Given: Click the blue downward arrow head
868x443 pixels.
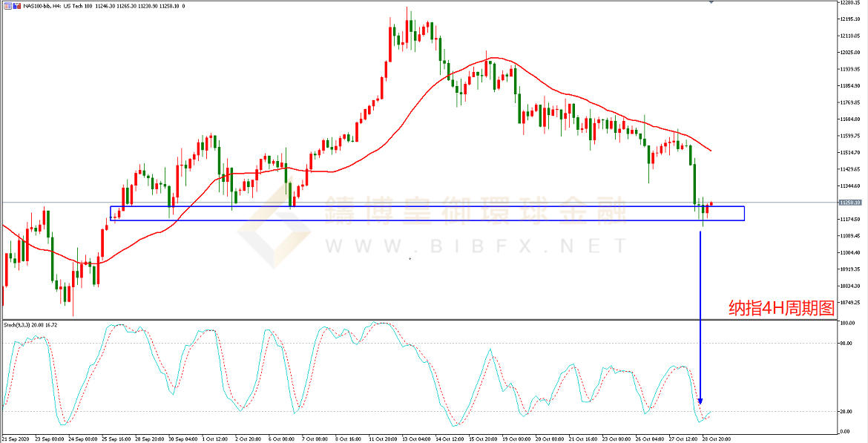Looking at the screenshot, I should click(701, 401).
